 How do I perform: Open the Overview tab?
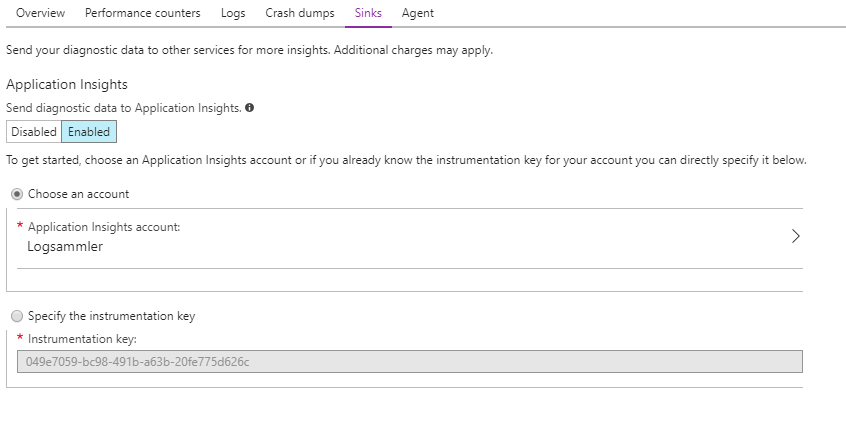41,13
